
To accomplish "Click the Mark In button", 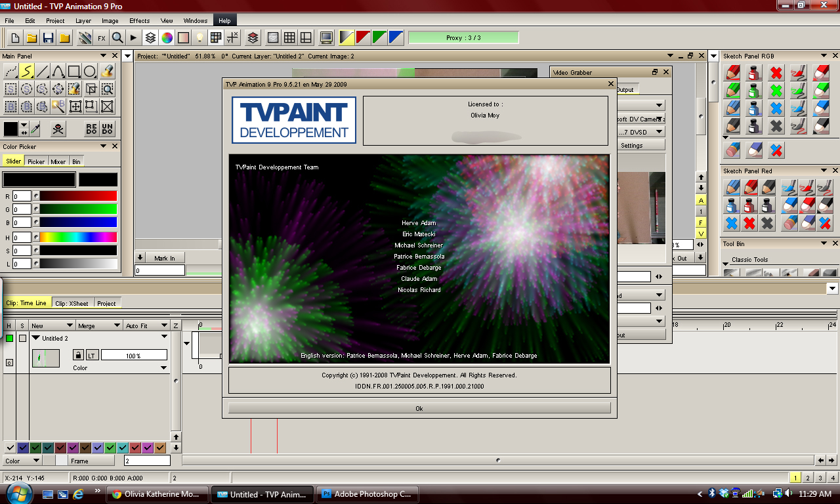I will [x=165, y=258].
